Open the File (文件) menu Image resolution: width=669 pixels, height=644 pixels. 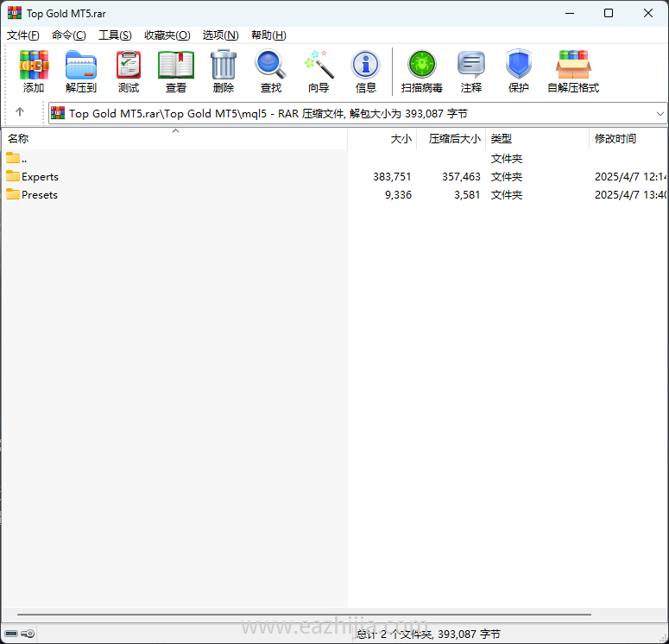pyautogui.click(x=23, y=35)
